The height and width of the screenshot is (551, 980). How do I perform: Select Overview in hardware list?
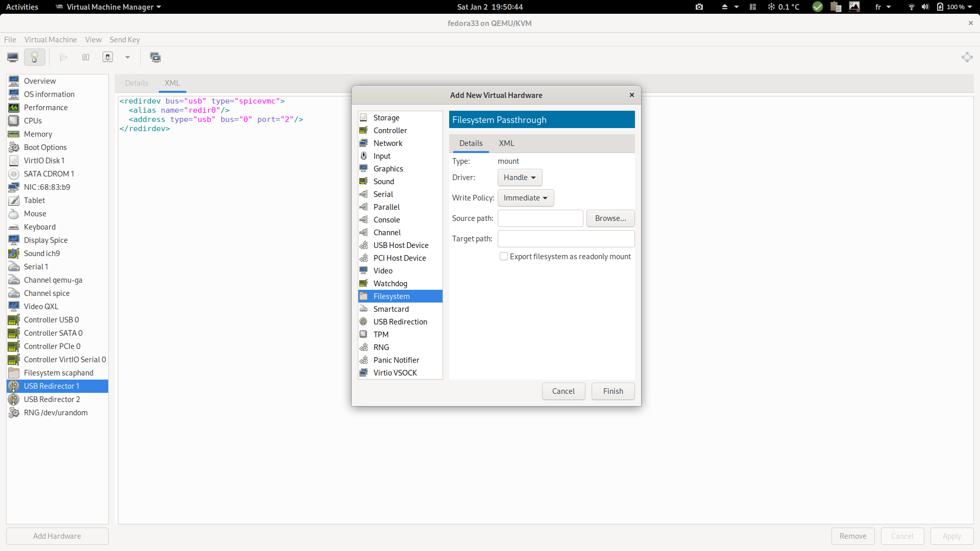pos(57,81)
